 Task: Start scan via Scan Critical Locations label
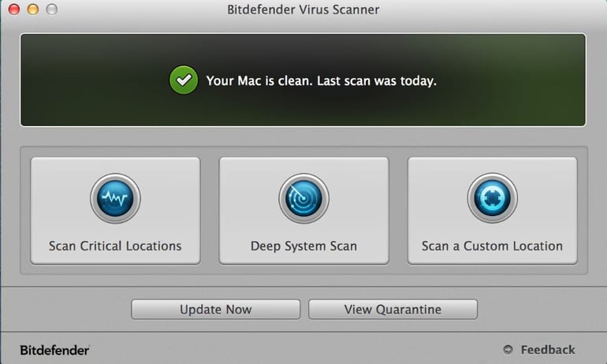coord(115,246)
